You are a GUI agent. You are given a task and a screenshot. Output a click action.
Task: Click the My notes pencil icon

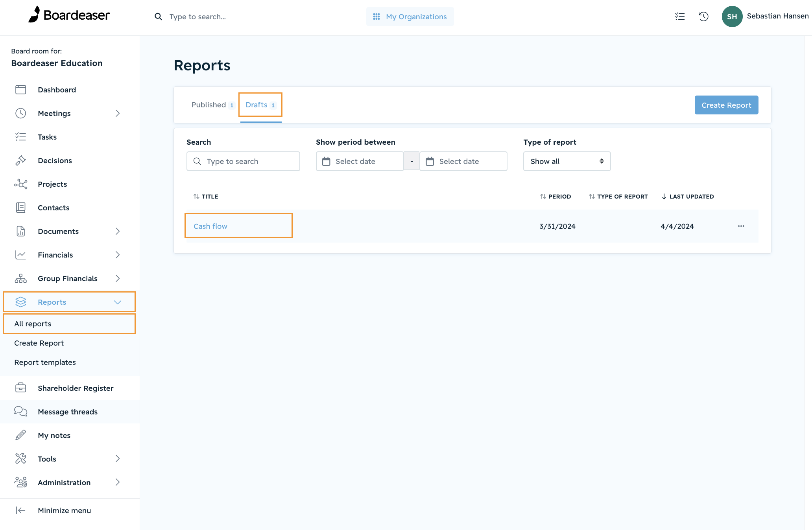pos(20,435)
